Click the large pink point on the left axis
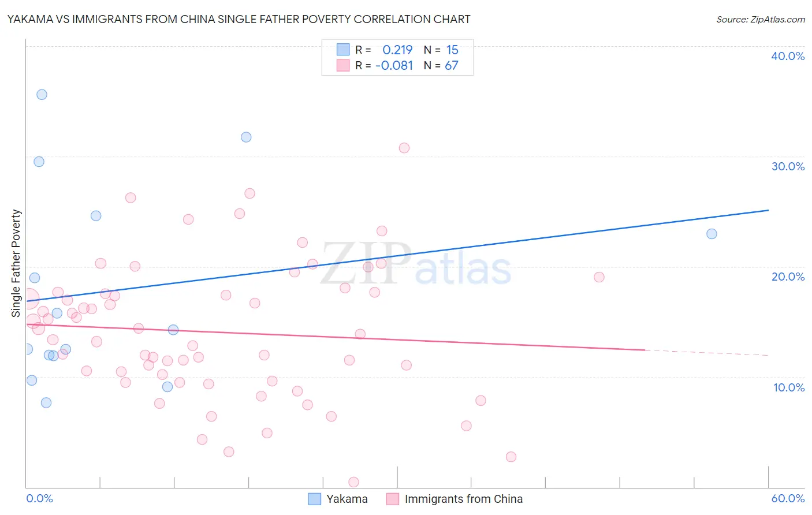Viewport: 812px width, 515px height. click(x=29, y=299)
